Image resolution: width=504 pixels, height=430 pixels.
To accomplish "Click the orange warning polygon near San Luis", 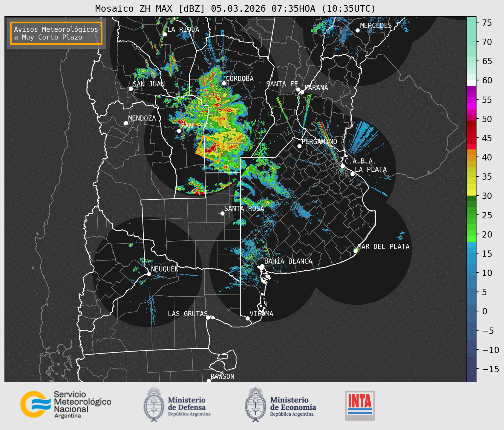I will (210, 149).
